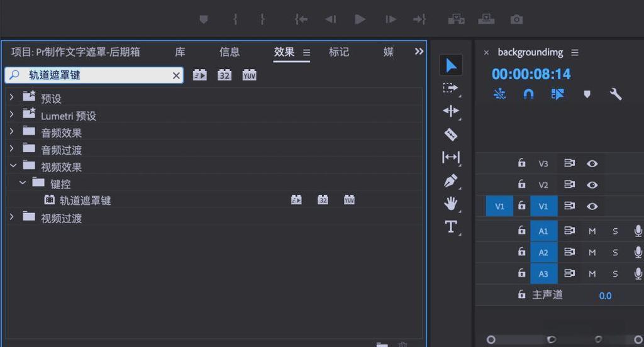
Task: Toggle lock on V3 track
Action: [521, 163]
